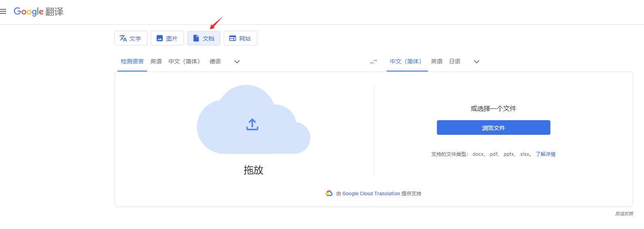Choose 英语 as target language
644x229 pixels.
tap(436, 61)
